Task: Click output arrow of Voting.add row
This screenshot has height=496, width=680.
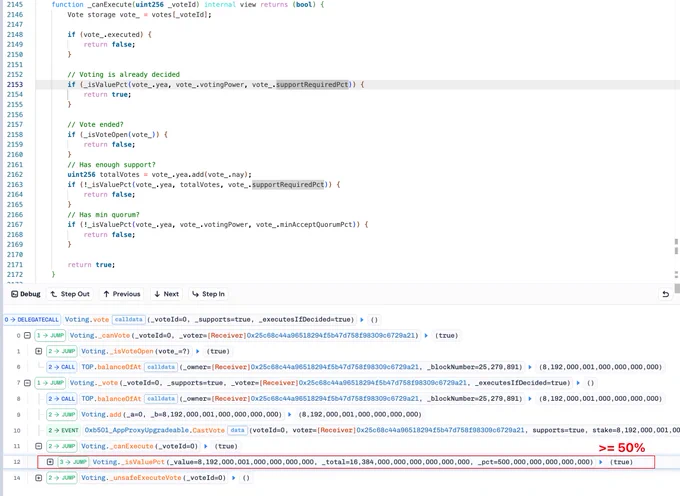Action: point(289,414)
